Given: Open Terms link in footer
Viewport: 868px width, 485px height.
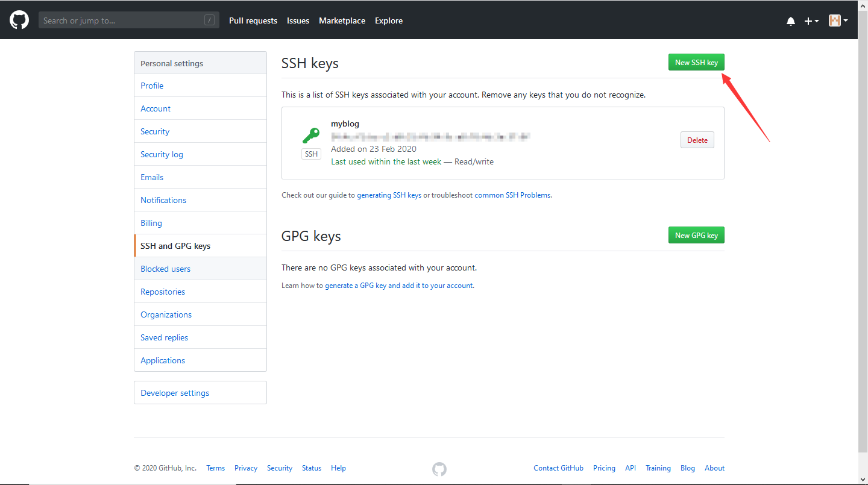Looking at the screenshot, I should [x=215, y=468].
